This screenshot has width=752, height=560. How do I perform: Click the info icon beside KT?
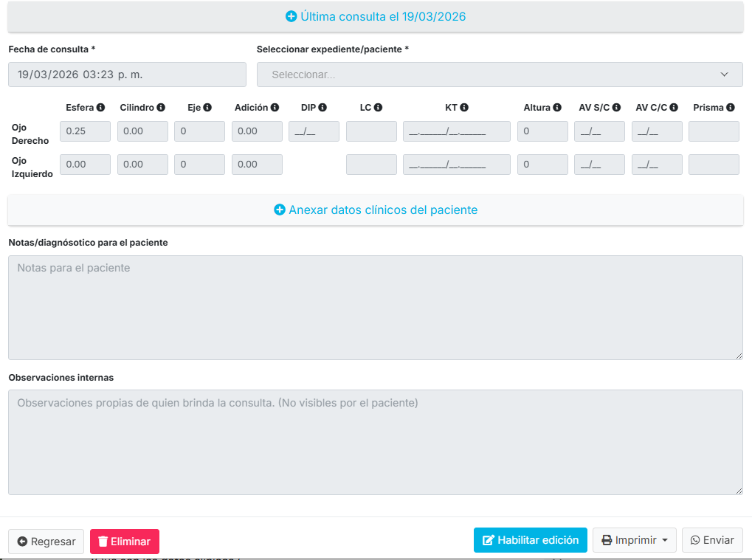click(x=464, y=108)
